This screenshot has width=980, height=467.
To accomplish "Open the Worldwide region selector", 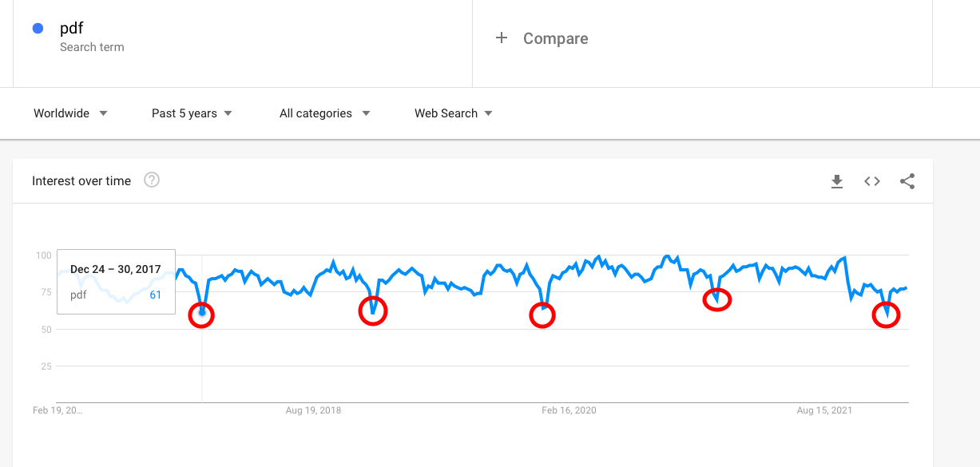I will coord(61,113).
